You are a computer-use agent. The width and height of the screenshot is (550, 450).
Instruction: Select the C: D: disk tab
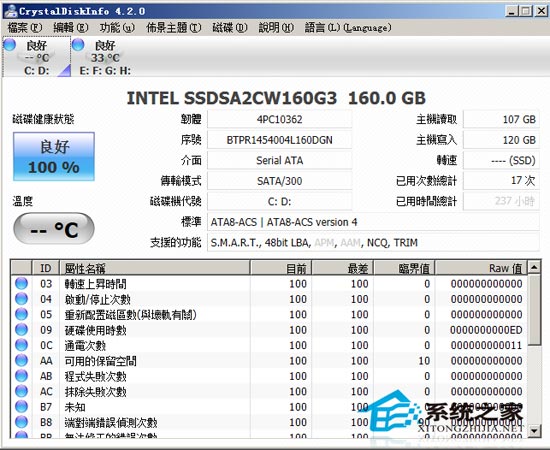click(36, 57)
